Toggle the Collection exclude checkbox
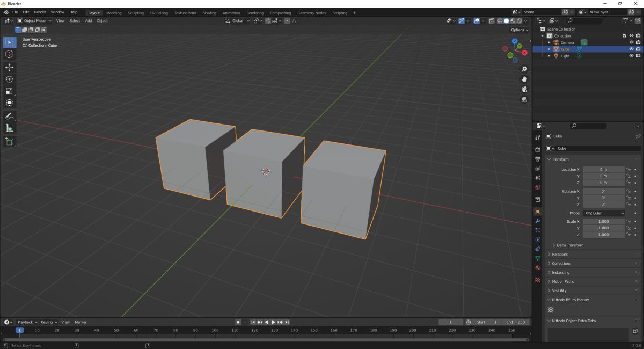 [624, 36]
